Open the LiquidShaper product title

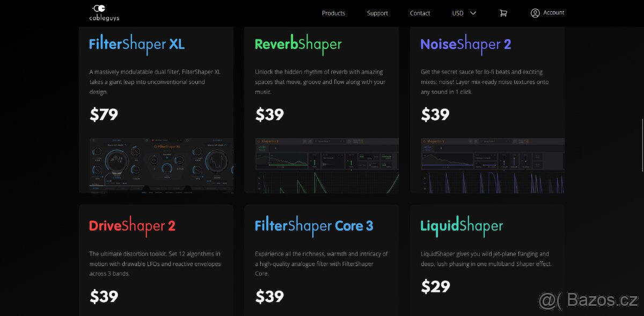pos(462,226)
